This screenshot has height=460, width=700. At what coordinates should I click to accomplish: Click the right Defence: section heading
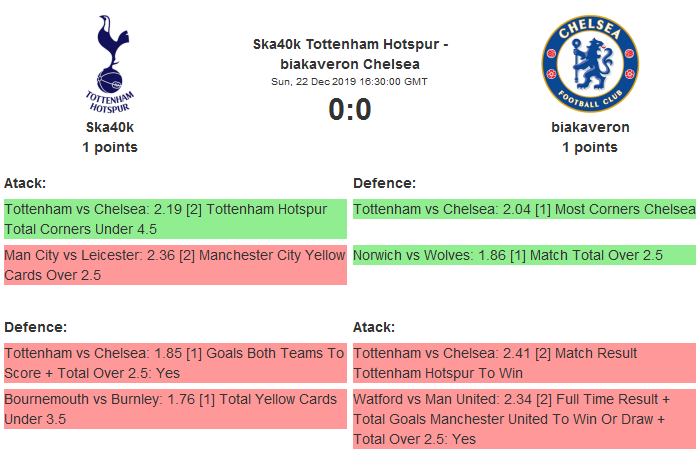pos(385,183)
